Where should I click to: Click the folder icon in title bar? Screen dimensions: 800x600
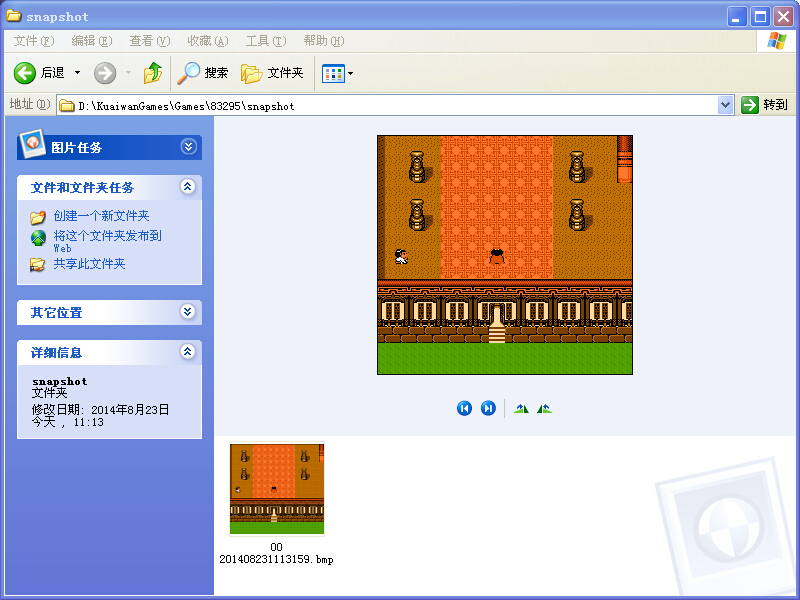point(14,16)
